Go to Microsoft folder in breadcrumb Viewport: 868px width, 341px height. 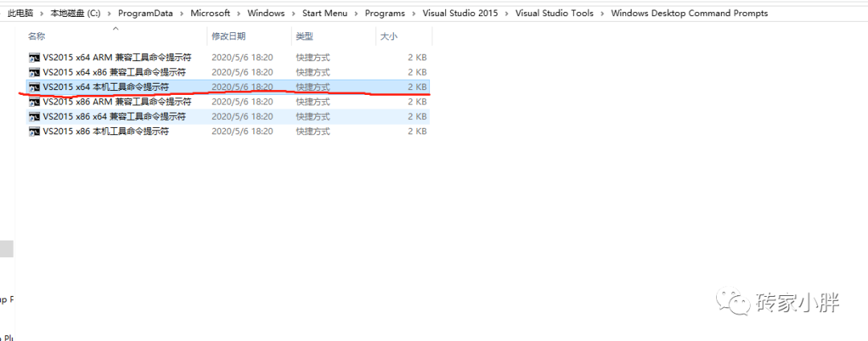click(x=211, y=13)
